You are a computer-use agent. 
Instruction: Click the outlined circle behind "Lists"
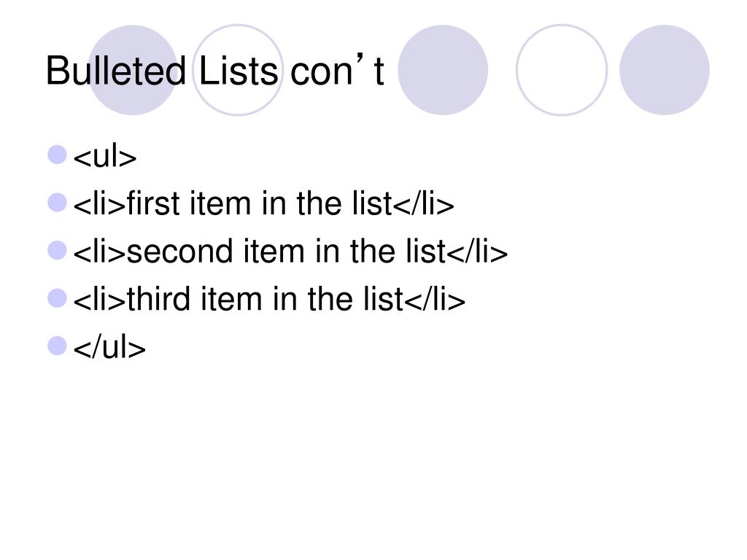coord(238,70)
